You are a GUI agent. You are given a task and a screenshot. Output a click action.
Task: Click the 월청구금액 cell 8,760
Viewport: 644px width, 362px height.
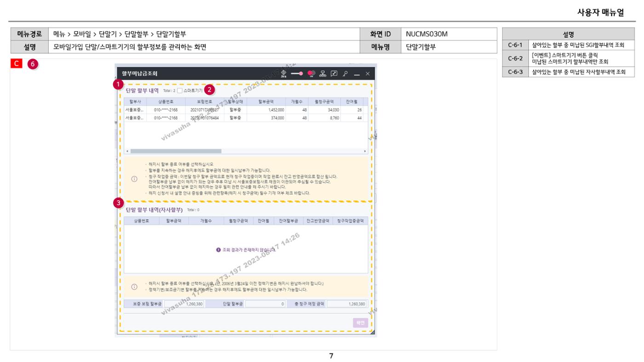point(324,118)
